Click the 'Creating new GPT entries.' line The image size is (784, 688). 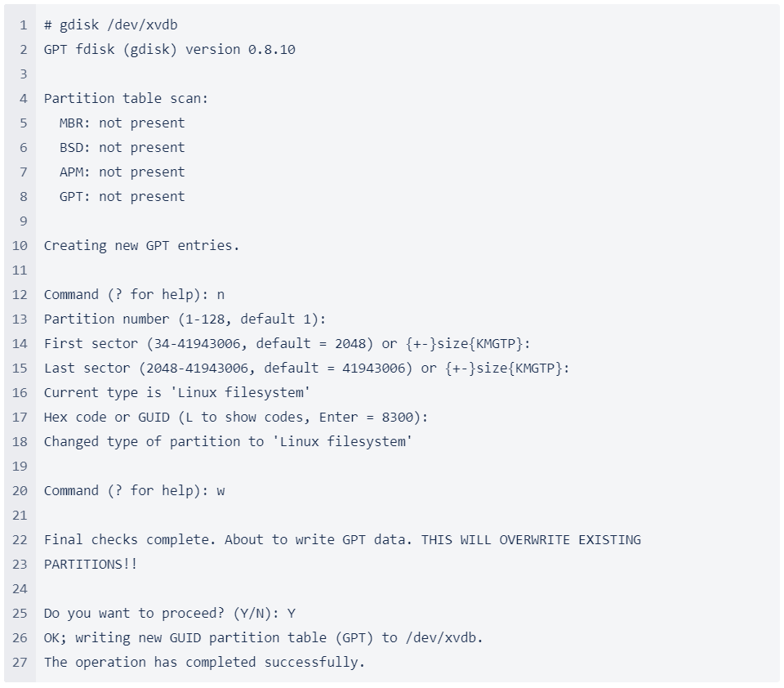tap(141, 245)
